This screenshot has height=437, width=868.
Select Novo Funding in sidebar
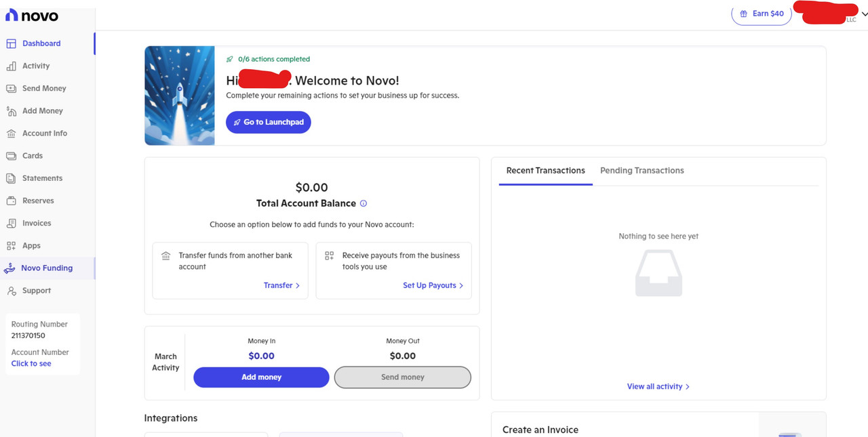(47, 268)
